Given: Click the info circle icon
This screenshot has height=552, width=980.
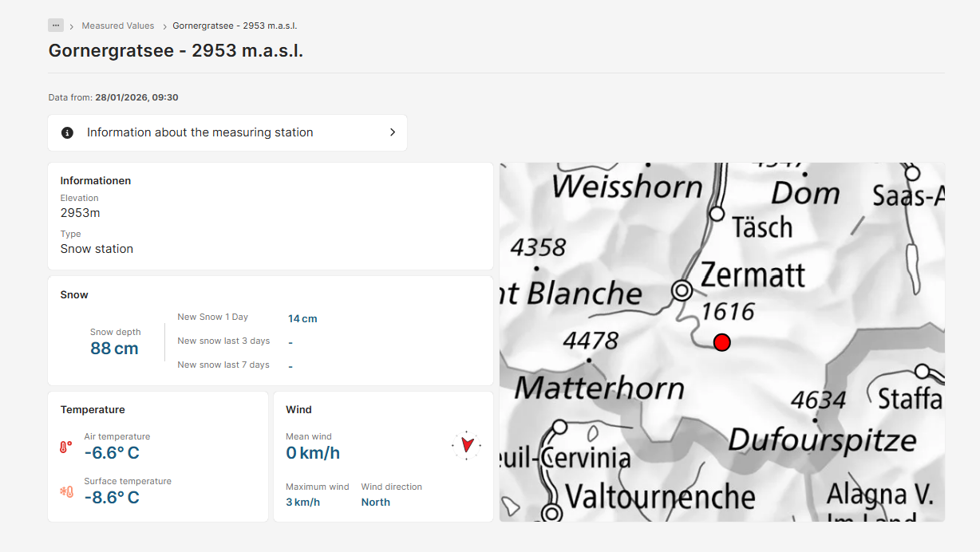Looking at the screenshot, I should coord(68,132).
